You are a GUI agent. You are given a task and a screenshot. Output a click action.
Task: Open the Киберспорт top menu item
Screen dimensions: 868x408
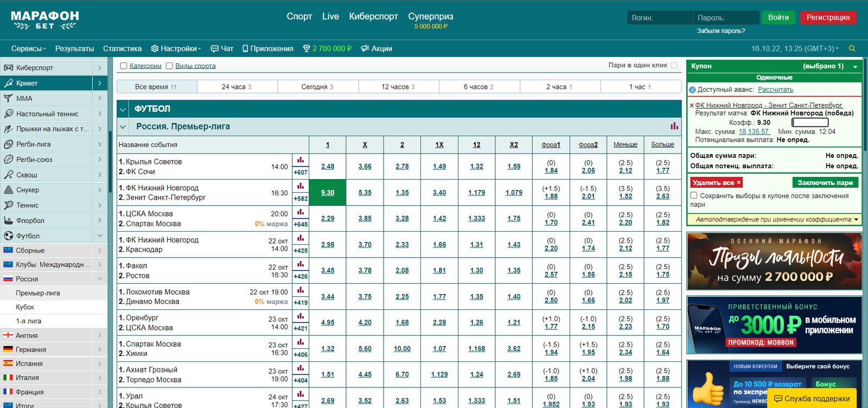tap(373, 16)
